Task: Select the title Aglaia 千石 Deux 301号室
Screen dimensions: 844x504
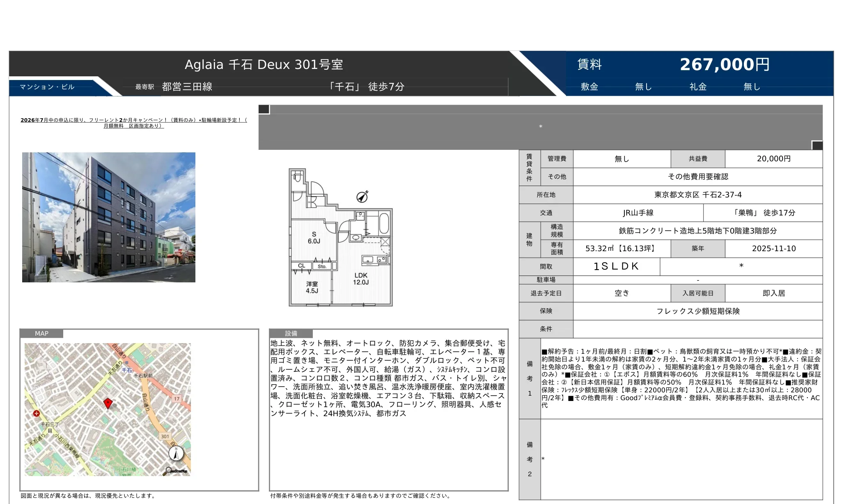Action: pos(264,64)
